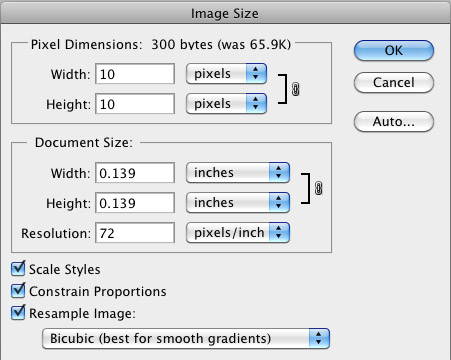This screenshot has height=360, width=451.
Task: Open document Height inches dropdown
Action: tap(238, 202)
